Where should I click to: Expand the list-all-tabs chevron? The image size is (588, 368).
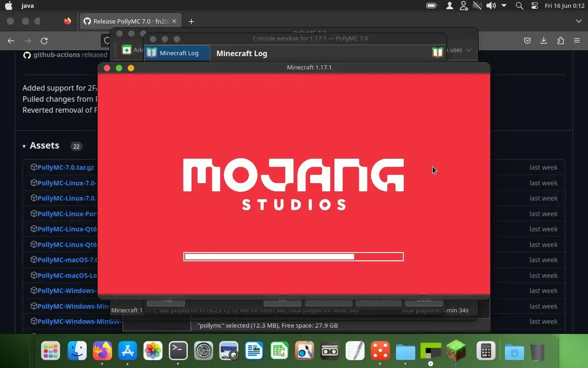pyautogui.click(x=578, y=21)
